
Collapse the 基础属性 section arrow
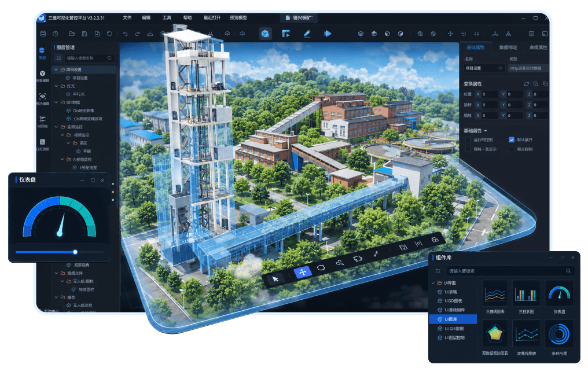pos(486,131)
